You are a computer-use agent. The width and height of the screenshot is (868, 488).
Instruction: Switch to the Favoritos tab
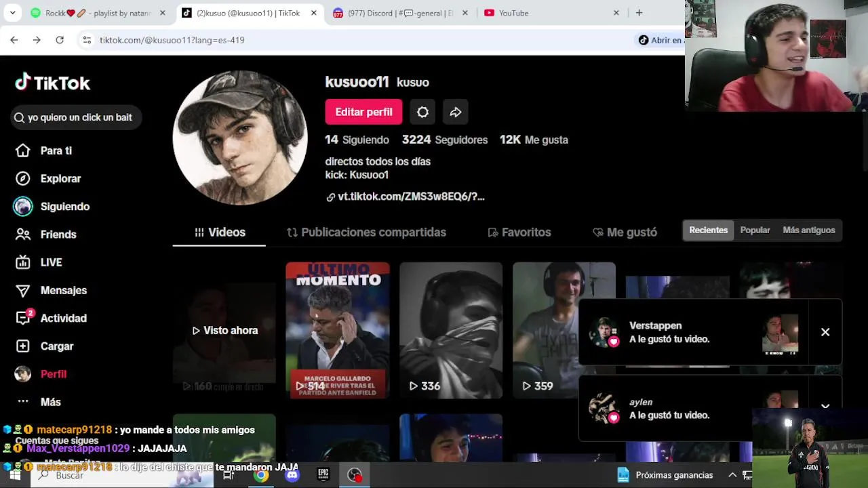click(x=519, y=232)
